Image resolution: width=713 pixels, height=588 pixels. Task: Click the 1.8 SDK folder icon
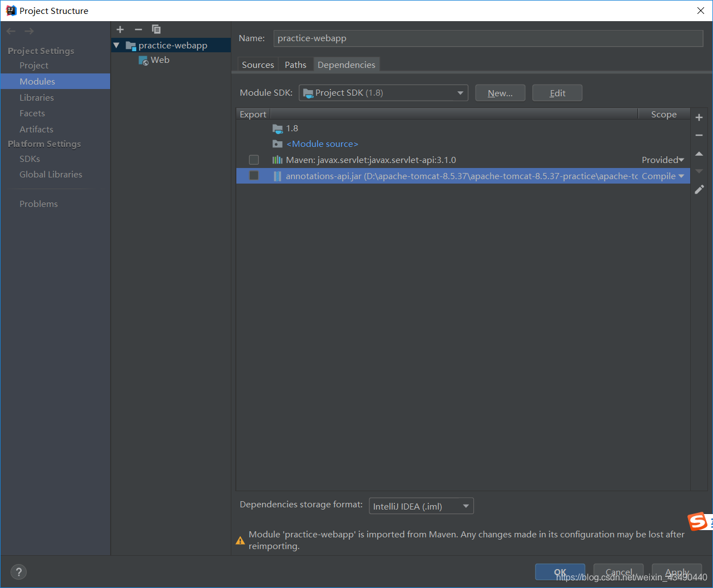(278, 129)
